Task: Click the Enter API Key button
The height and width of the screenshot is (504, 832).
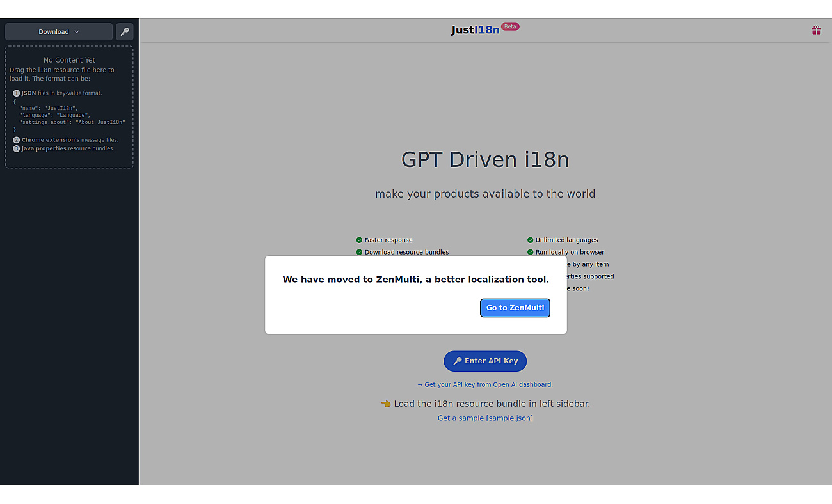Action: [x=485, y=361]
